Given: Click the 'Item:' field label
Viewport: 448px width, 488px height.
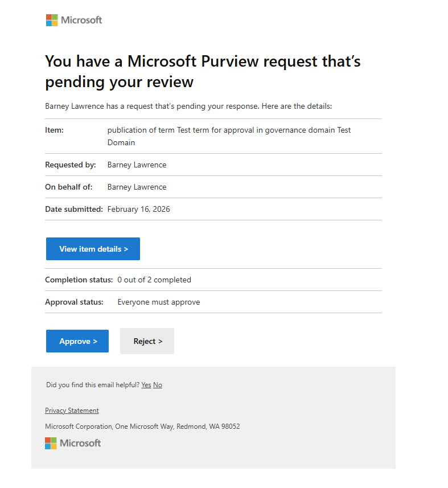Looking at the screenshot, I should click(54, 130).
